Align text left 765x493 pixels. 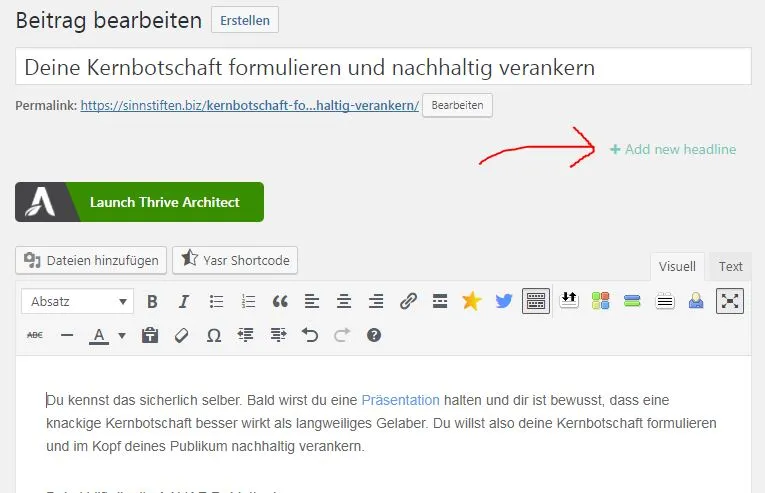(312, 302)
